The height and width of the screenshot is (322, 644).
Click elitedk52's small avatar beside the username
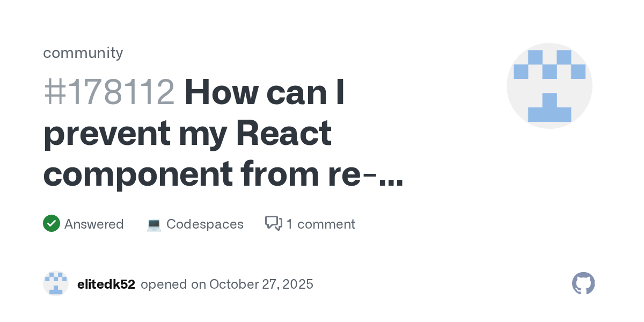[x=56, y=283]
